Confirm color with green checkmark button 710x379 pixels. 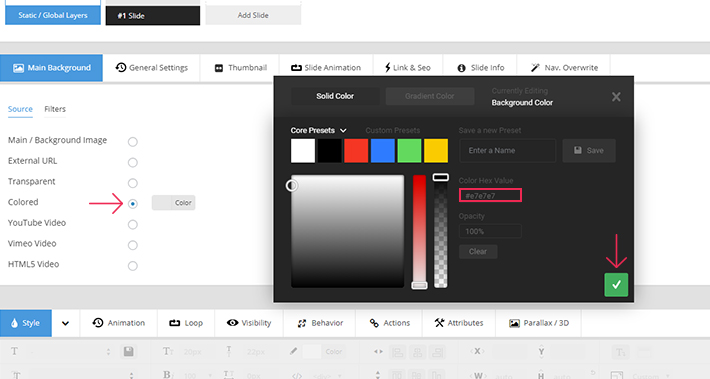pyautogui.click(x=616, y=285)
